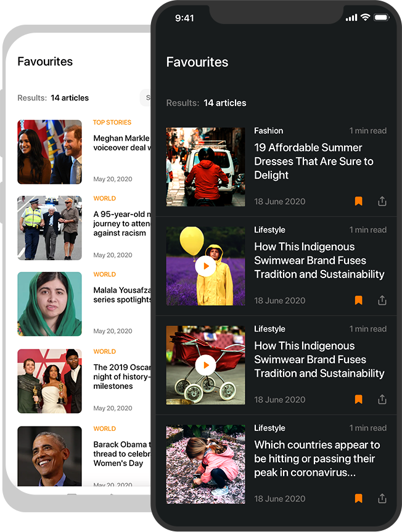The width and height of the screenshot is (402, 532).
Task: Unbookmark the coronavirus peak countries article
Action: (x=358, y=499)
